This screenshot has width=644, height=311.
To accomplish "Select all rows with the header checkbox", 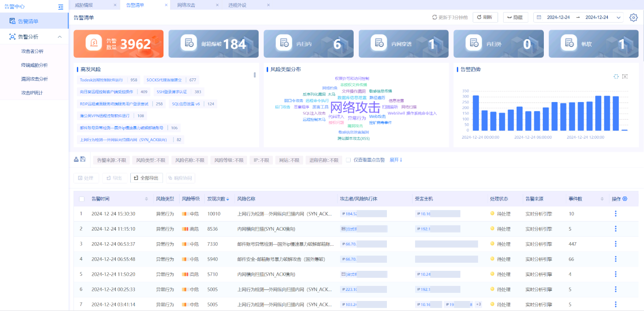I will point(82,199).
